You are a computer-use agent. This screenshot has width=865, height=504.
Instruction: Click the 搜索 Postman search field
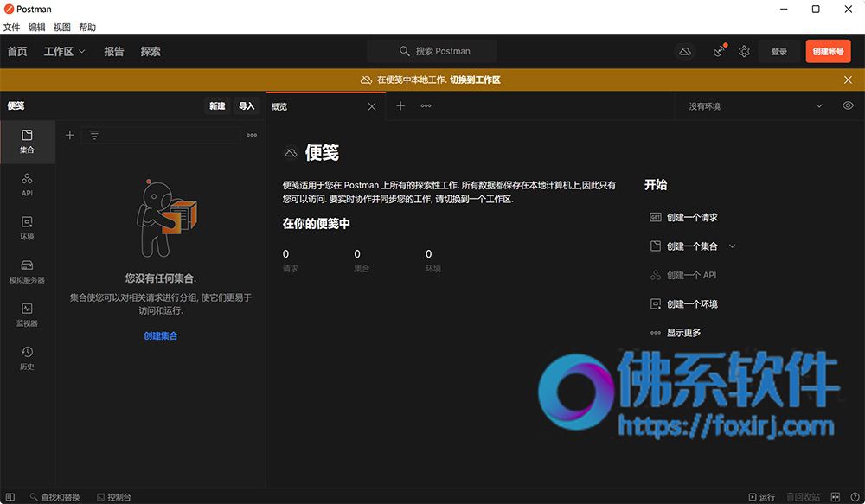(432, 51)
